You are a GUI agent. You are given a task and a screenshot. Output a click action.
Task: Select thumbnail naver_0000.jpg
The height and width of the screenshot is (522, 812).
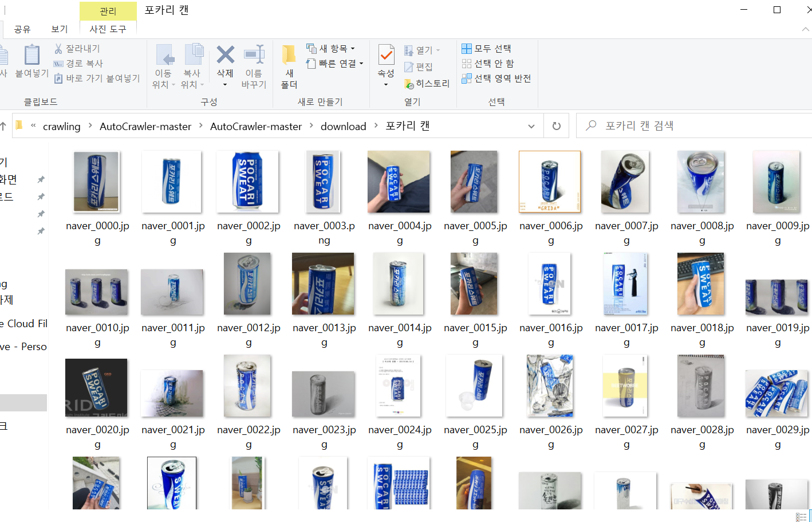(x=96, y=182)
